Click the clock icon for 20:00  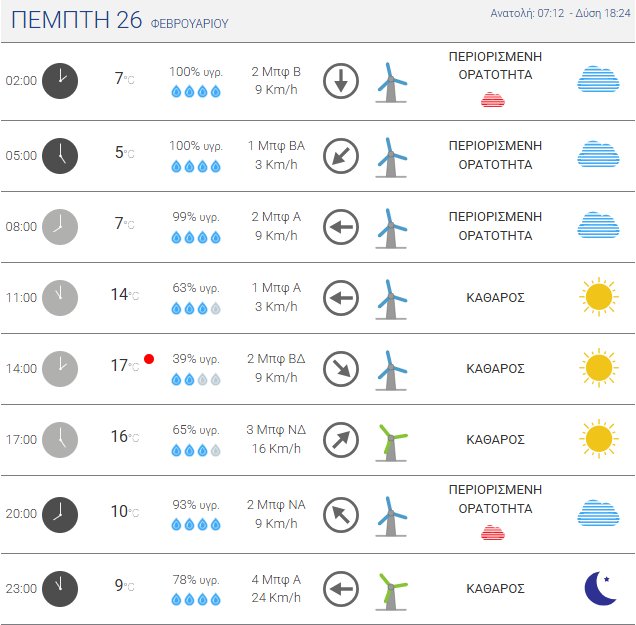(60, 513)
